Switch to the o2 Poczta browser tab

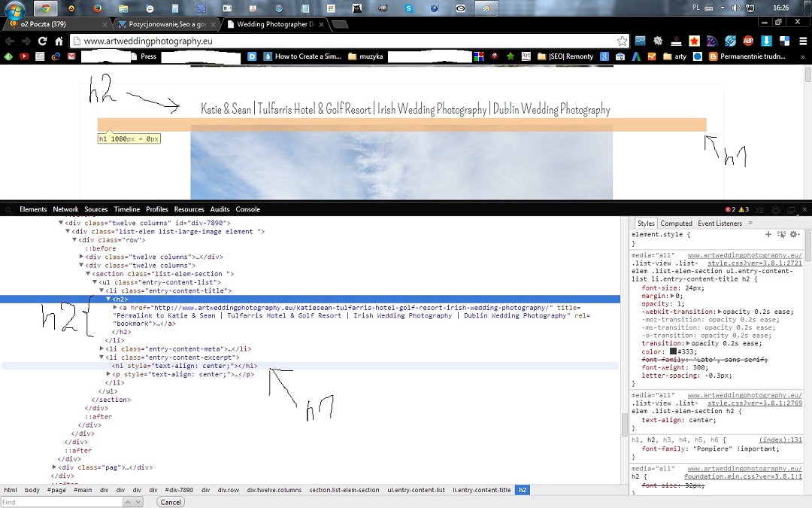pos(57,24)
